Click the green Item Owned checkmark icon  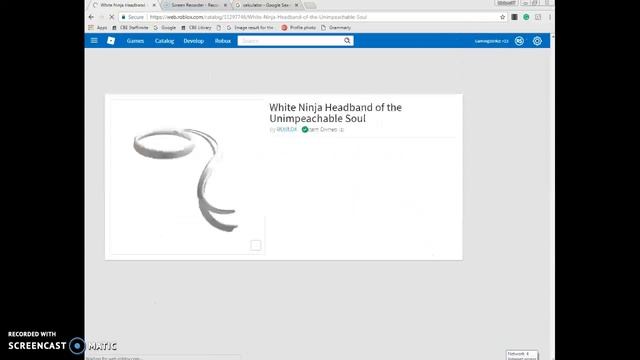tap(304, 129)
